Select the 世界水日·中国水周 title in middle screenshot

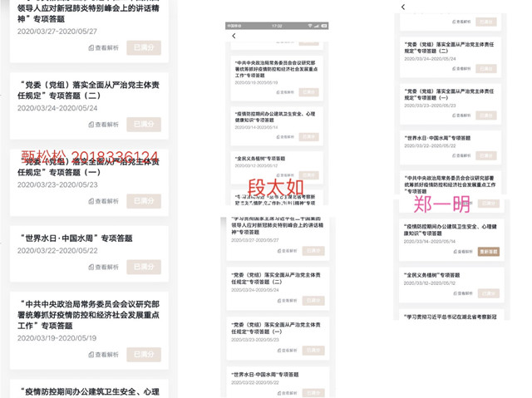[265, 375]
